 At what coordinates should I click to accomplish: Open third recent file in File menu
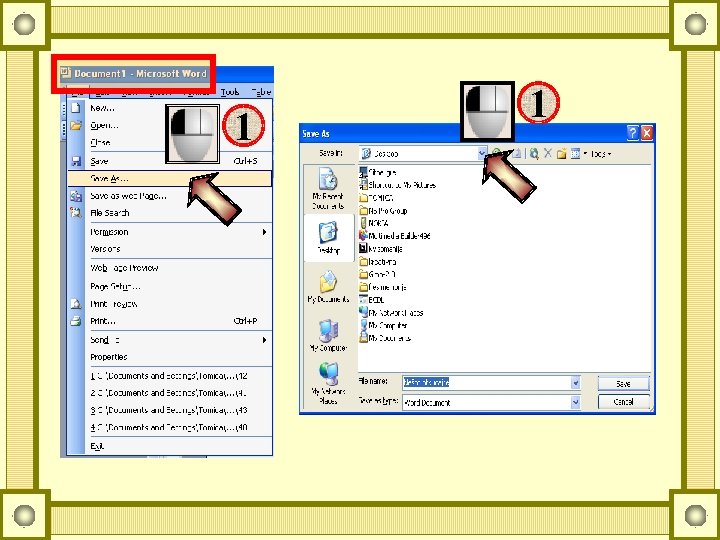[169, 410]
